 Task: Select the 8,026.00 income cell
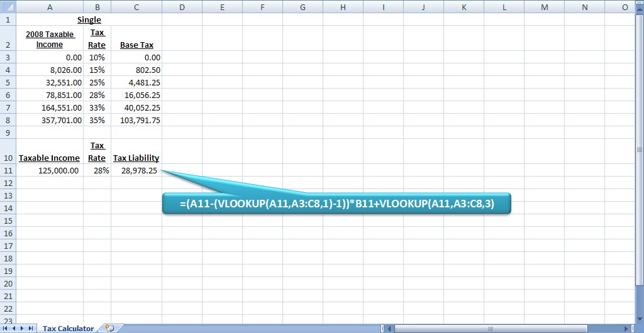click(x=50, y=70)
